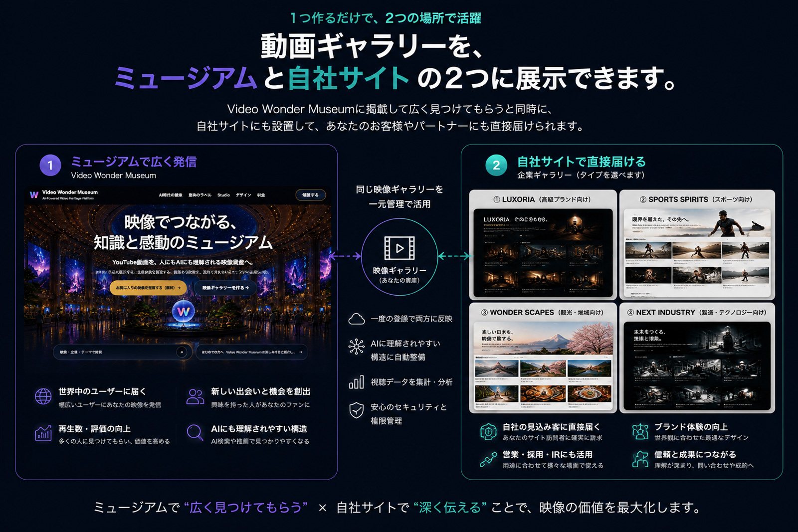Click the 同じ映像ギャラリーを text
This screenshot has height=532, width=798.
399,189
